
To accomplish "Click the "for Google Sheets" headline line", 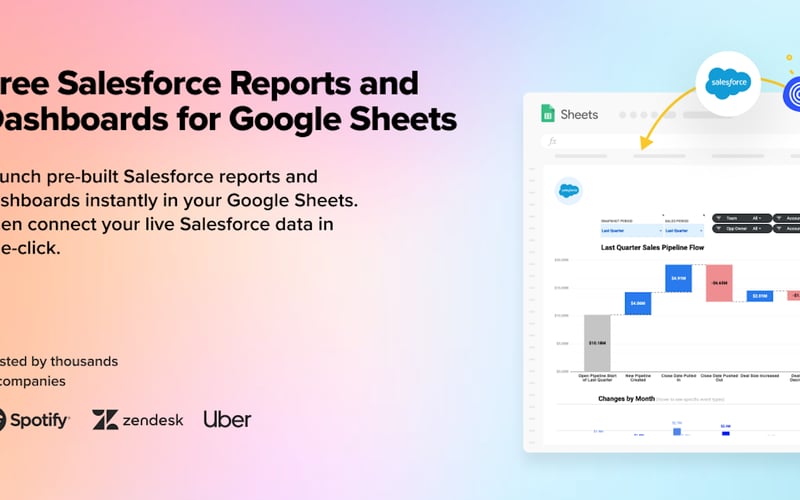I will point(317,119).
